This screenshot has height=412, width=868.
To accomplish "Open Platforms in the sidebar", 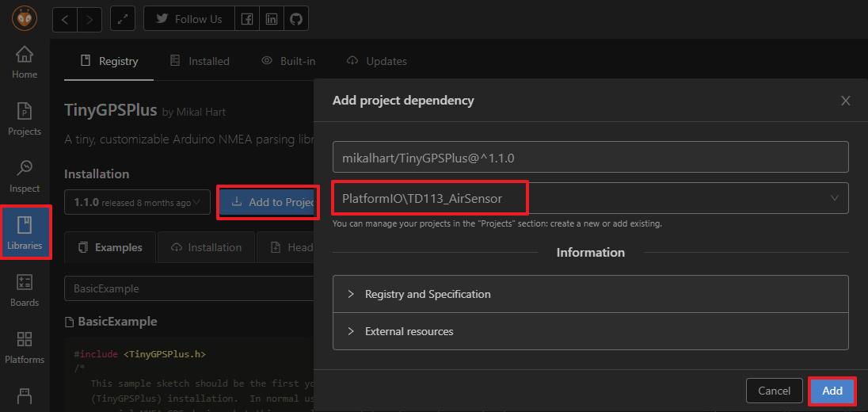I will click(25, 348).
